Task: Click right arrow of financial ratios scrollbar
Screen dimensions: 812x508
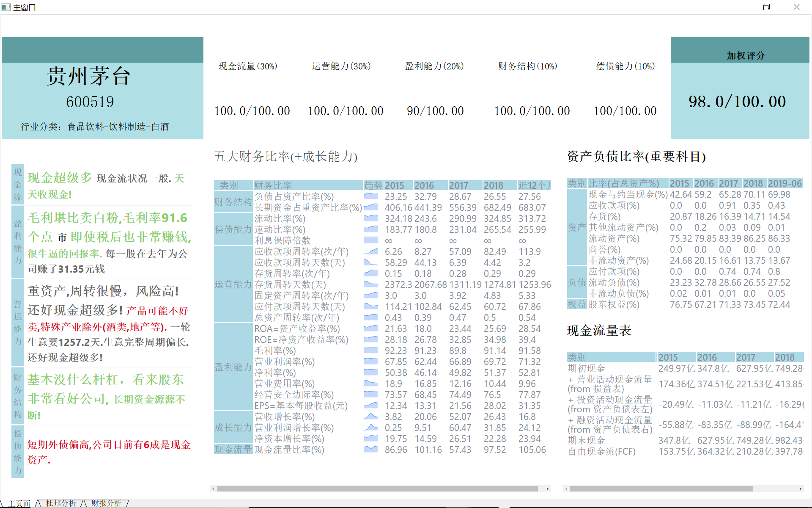Action: pyautogui.click(x=548, y=489)
